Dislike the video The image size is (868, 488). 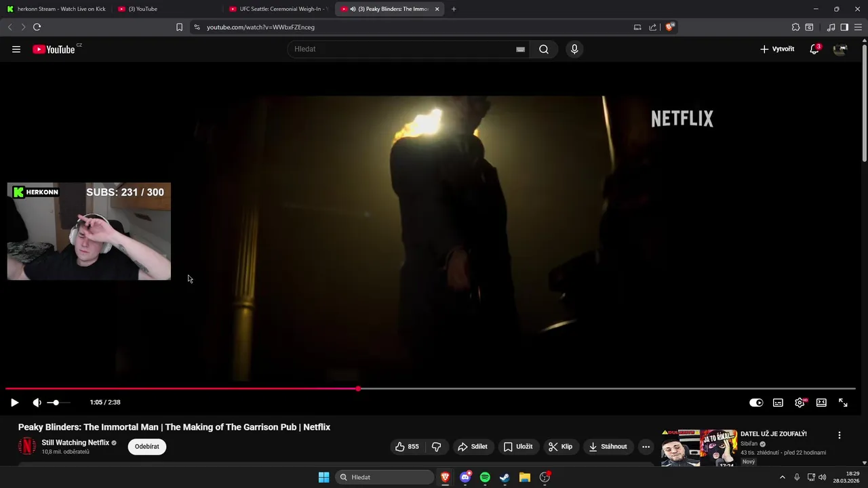click(436, 447)
